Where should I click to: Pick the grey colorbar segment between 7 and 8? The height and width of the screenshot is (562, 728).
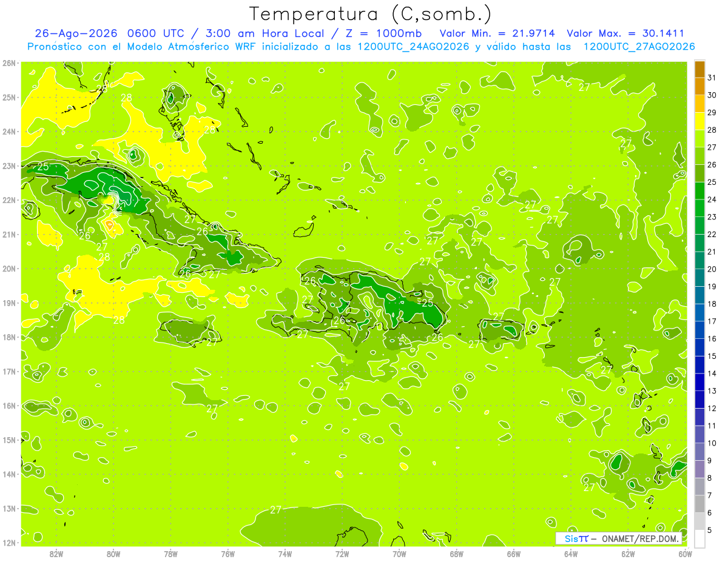point(699,487)
